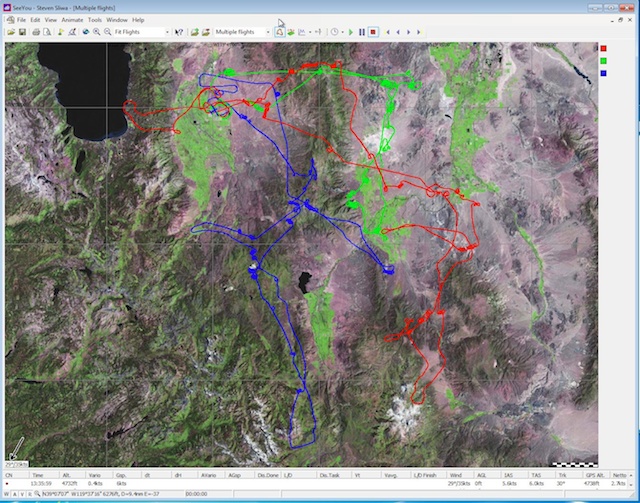Click the map scale indicator at bottom-left
Image resolution: width=640 pixels, height=503 pixels.
15,463
